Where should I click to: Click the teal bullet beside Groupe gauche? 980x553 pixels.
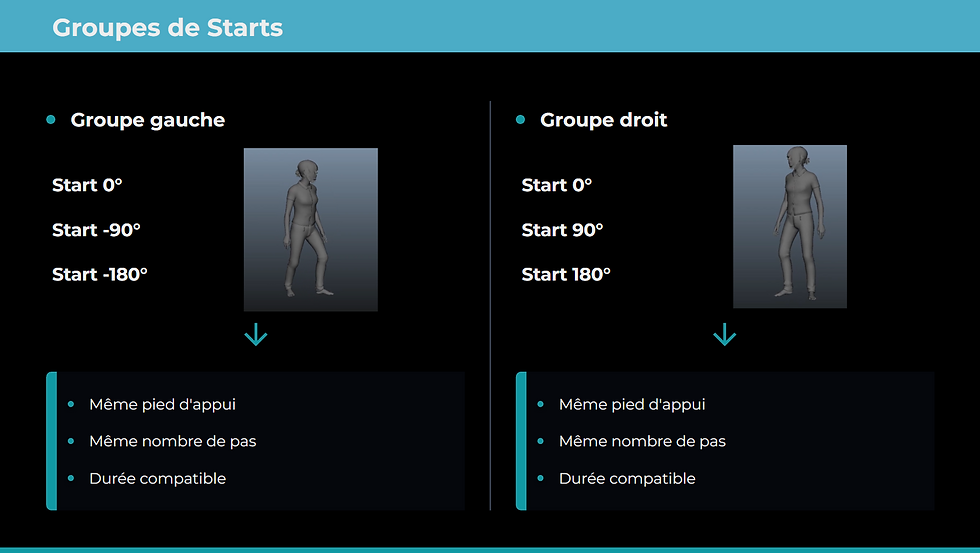[x=51, y=119]
